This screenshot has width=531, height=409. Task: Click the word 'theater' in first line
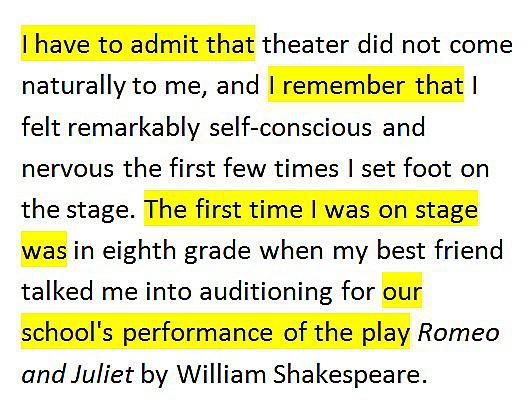point(305,45)
